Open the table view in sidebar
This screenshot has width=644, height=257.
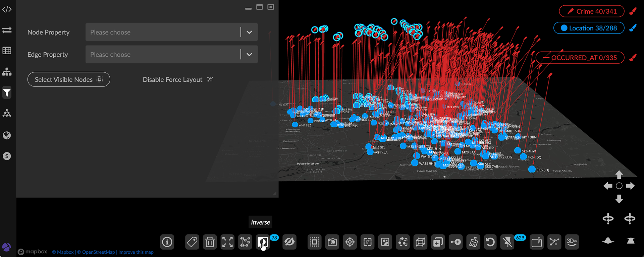[7, 51]
